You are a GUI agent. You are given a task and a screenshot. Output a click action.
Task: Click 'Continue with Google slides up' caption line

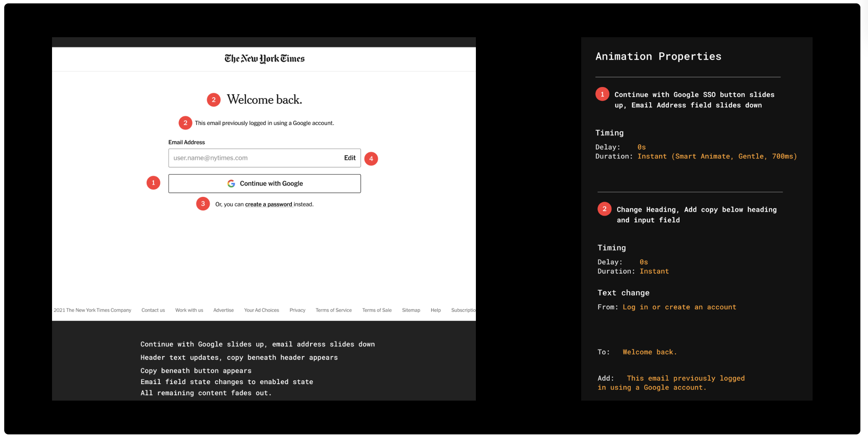point(258,344)
